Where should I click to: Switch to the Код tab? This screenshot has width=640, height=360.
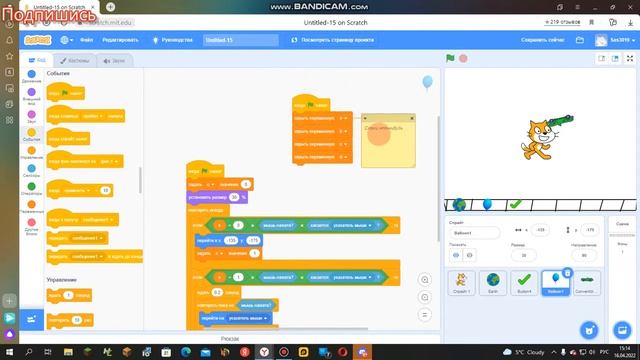pyautogui.click(x=37, y=60)
